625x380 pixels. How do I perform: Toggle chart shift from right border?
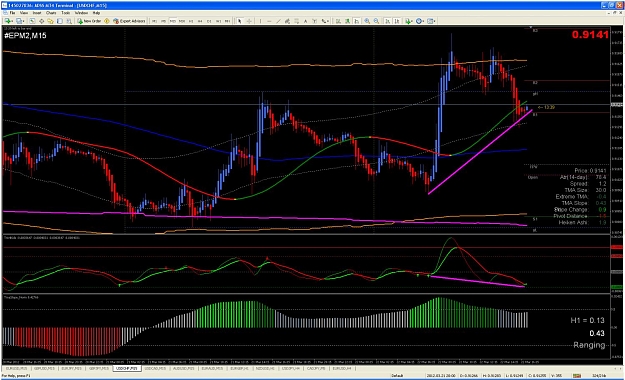[397, 21]
